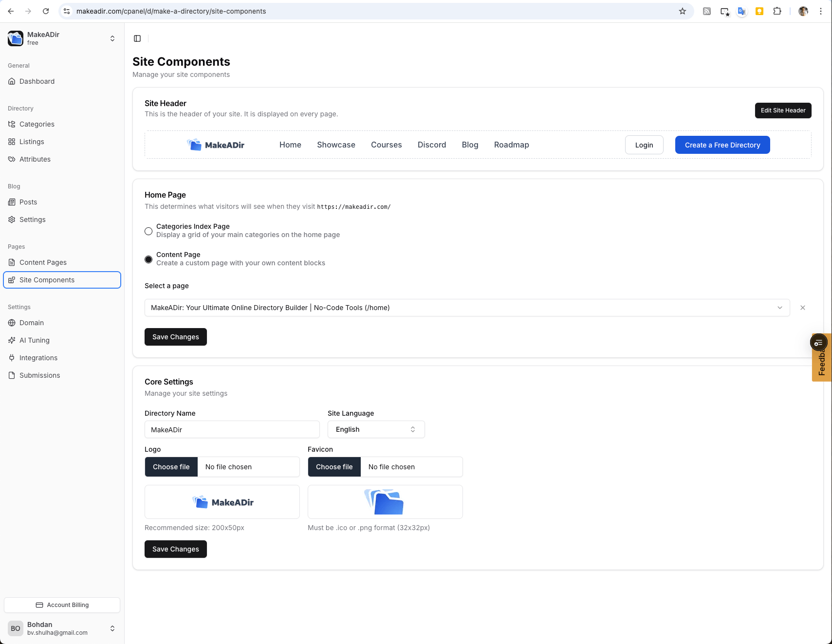Reload the page with refresh icon
Viewport: 832px width, 644px height.
point(46,11)
